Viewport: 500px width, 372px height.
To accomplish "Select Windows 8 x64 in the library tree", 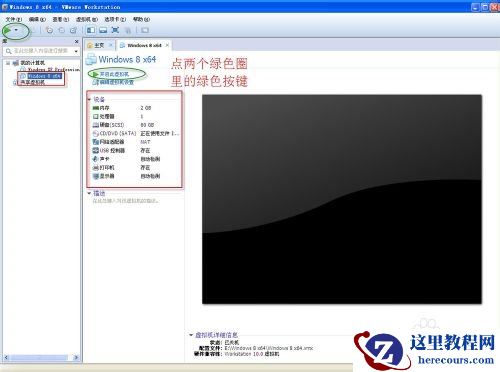I will coord(44,76).
